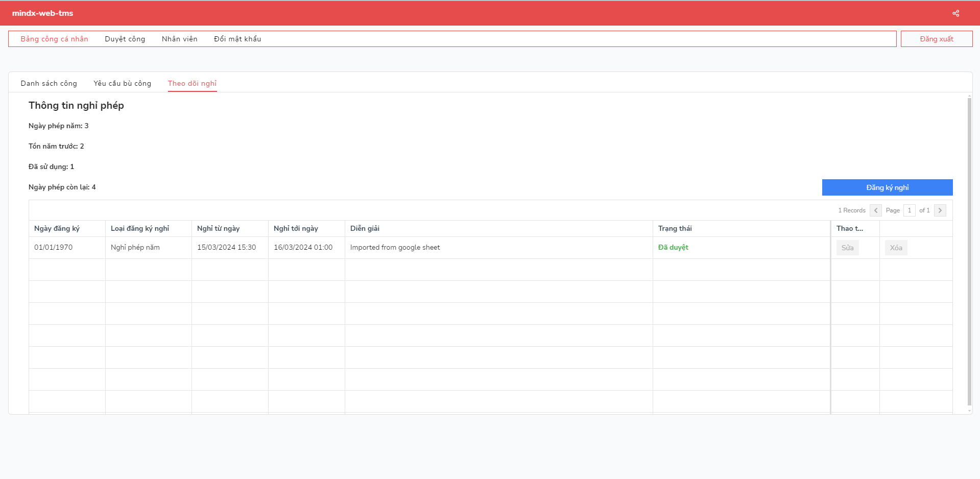The width and height of the screenshot is (980, 479).
Task: Click the page number input field
Action: point(909,210)
